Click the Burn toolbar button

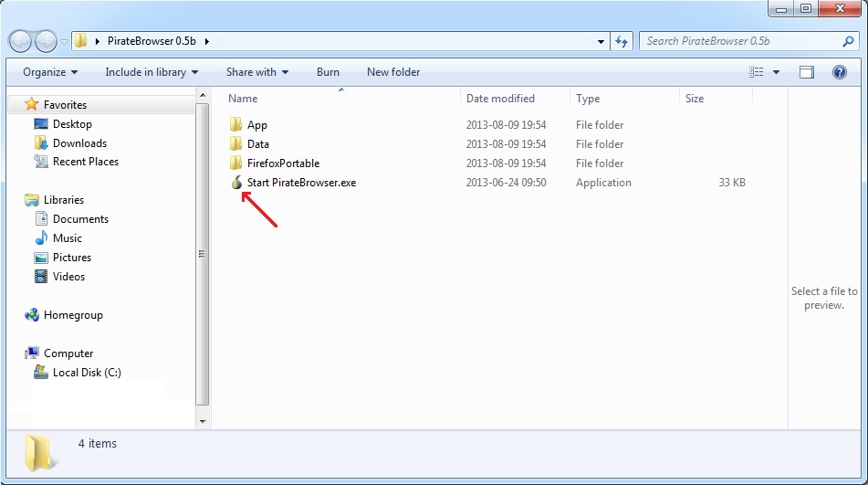tap(328, 72)
